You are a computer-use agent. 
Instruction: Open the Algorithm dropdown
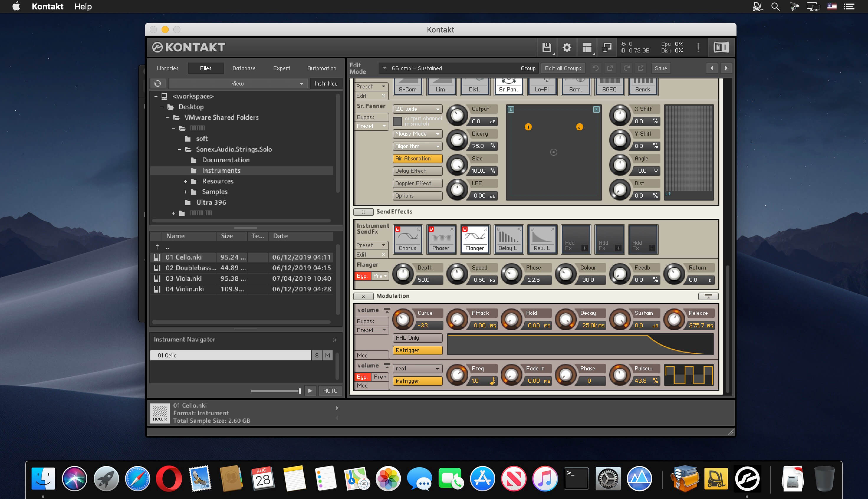tap(417, 146)
